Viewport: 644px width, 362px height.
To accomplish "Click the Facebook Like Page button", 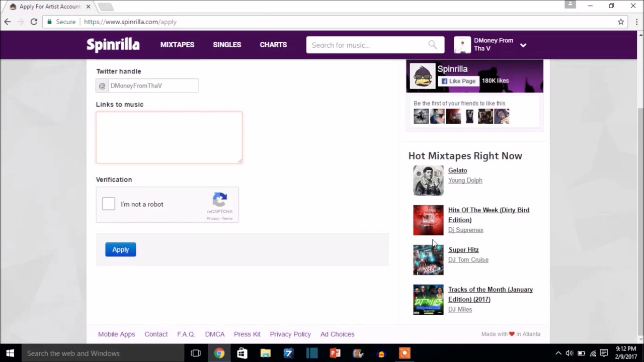I will 457,81.
